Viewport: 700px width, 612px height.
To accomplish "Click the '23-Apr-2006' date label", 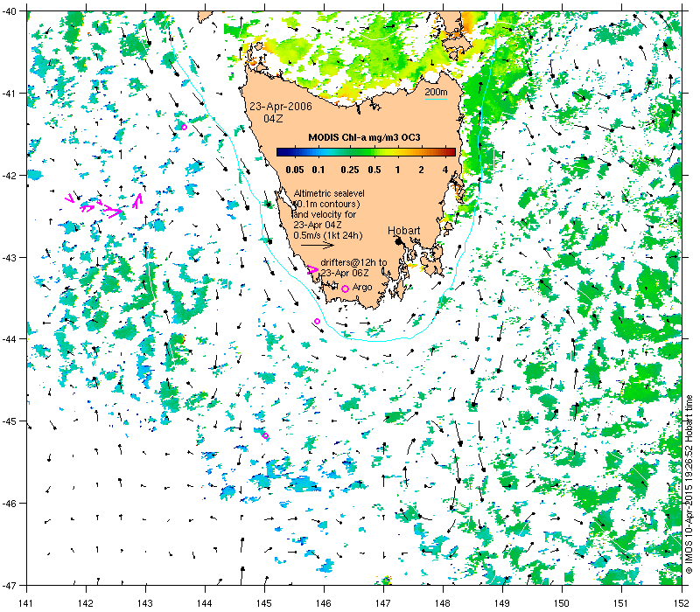I will click(280, 107).
